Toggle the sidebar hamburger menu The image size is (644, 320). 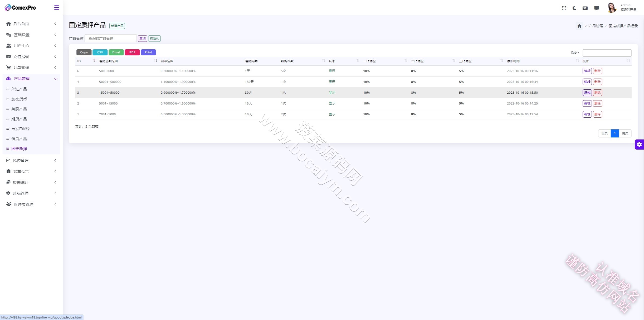pos(57,8)
